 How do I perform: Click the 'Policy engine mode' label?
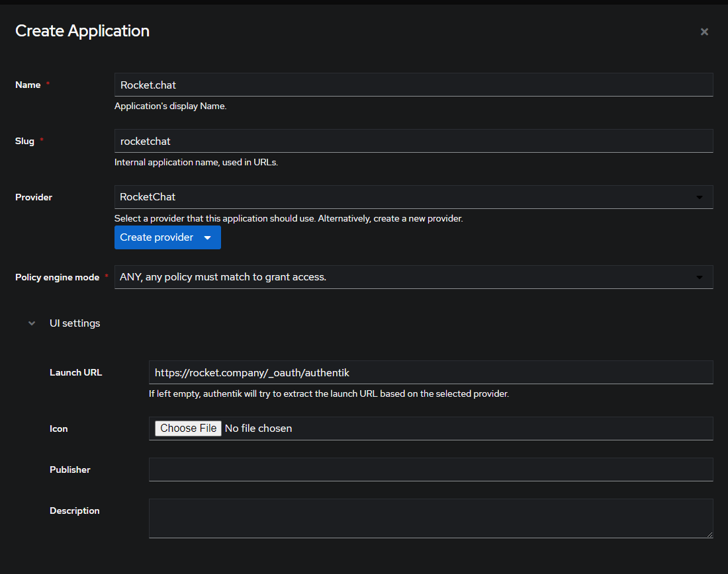click(x=57, y=278)
